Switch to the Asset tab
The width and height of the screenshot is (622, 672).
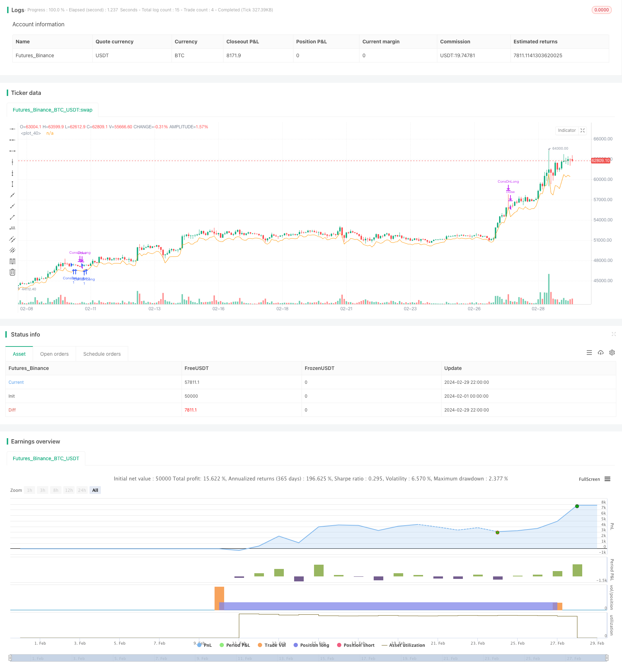click(19, 354)
